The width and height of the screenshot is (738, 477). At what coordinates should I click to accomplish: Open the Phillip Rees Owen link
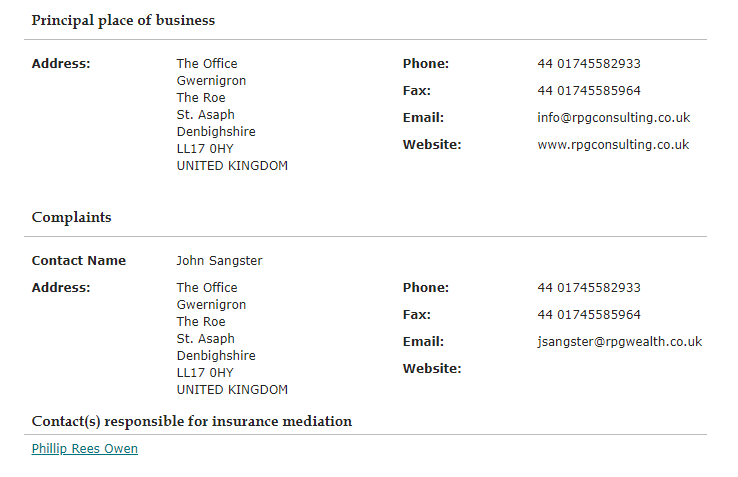pyautogui.click(x=85, y=449)
